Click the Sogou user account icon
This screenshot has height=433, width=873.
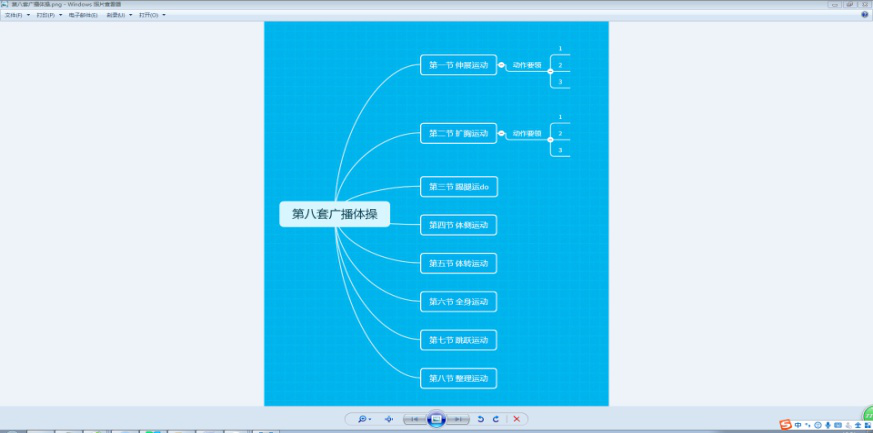847,425
